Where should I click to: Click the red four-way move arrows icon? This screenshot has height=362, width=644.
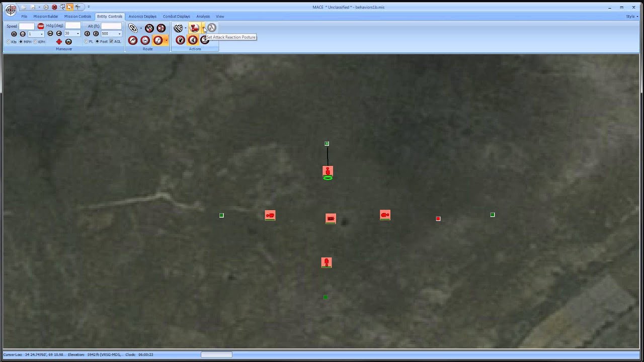[59, 42]
